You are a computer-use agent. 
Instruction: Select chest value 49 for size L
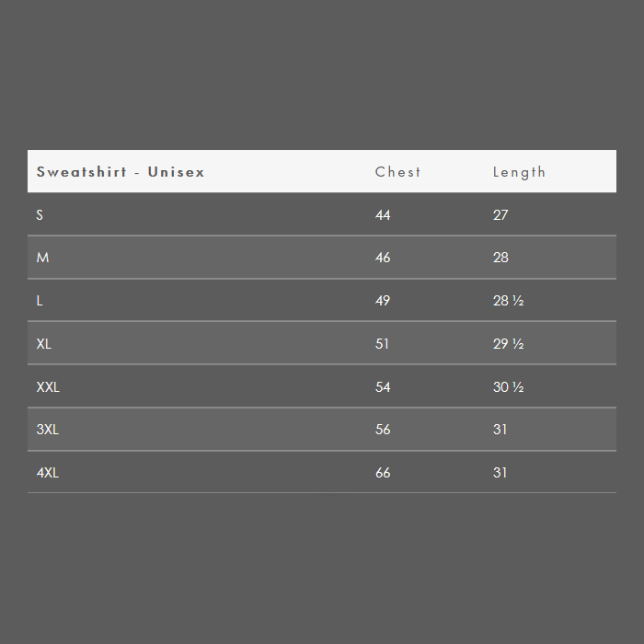tap(383, 301)
